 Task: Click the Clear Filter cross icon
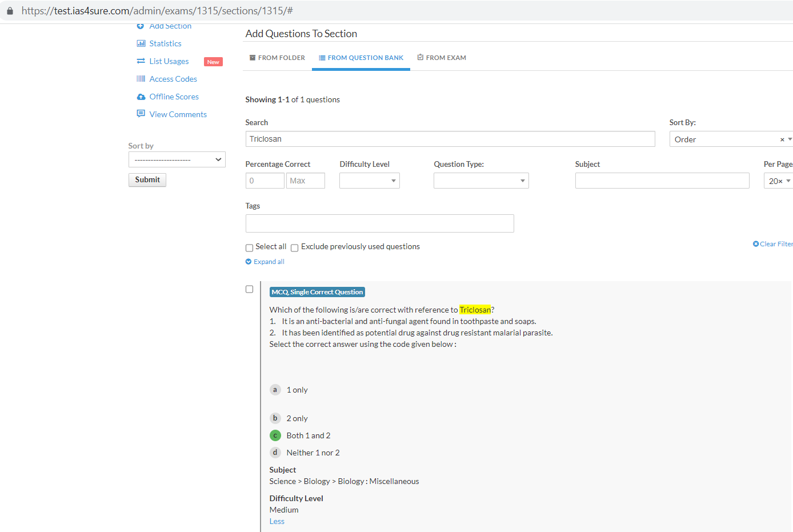pos(756,244)
